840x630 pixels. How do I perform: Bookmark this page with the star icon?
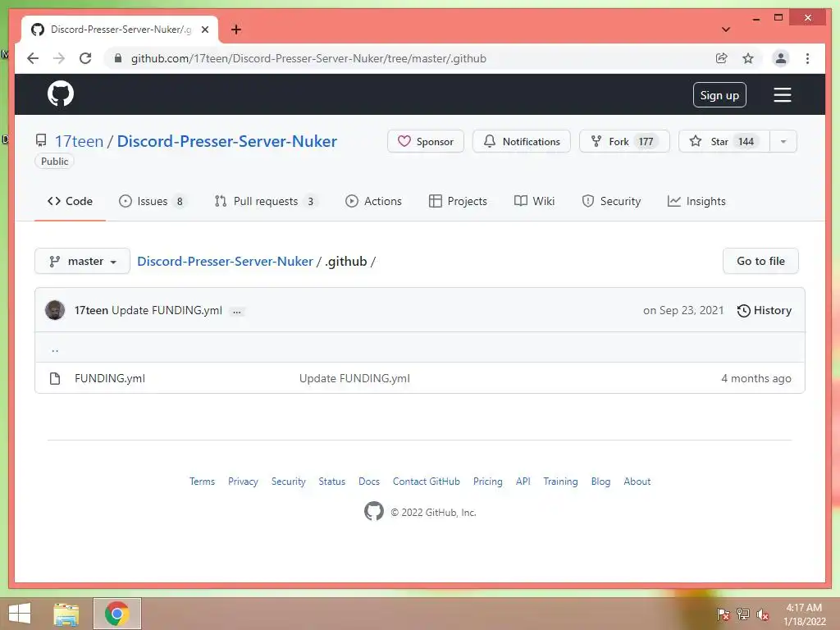point(748,58)
